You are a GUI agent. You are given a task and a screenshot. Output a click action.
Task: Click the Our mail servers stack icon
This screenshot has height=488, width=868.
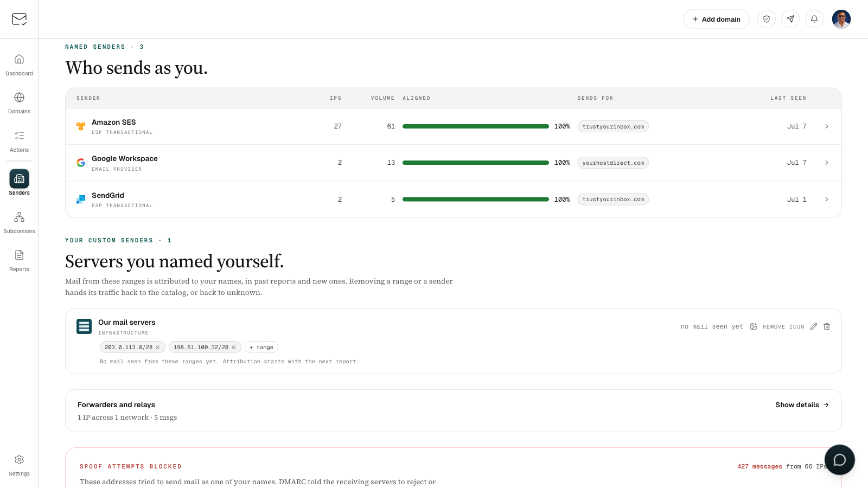[84, 326]
